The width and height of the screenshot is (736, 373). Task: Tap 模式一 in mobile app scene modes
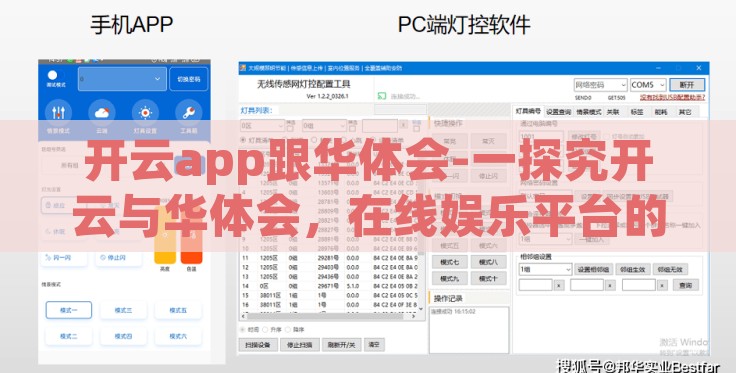tap(69, 310)
